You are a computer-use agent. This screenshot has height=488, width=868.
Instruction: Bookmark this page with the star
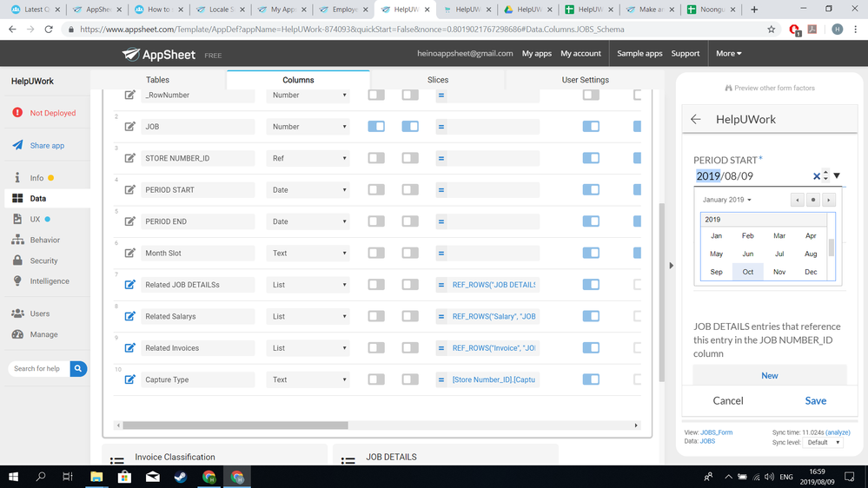pyautogui.click(x=772, y=30)
